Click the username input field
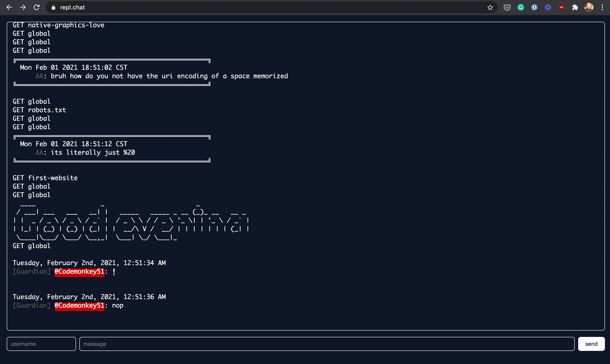The height and width of the screenshot is (364, 610). pyautogui.click(x=41, y=344)
